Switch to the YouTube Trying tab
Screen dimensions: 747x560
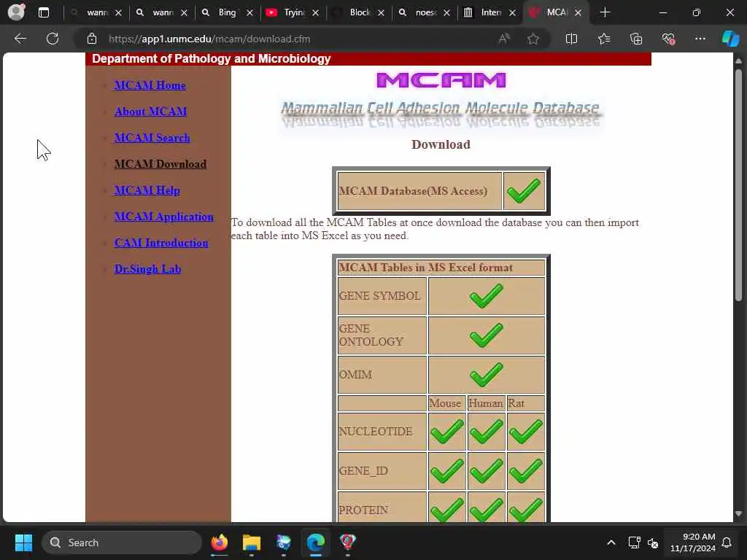pos(292,12)
